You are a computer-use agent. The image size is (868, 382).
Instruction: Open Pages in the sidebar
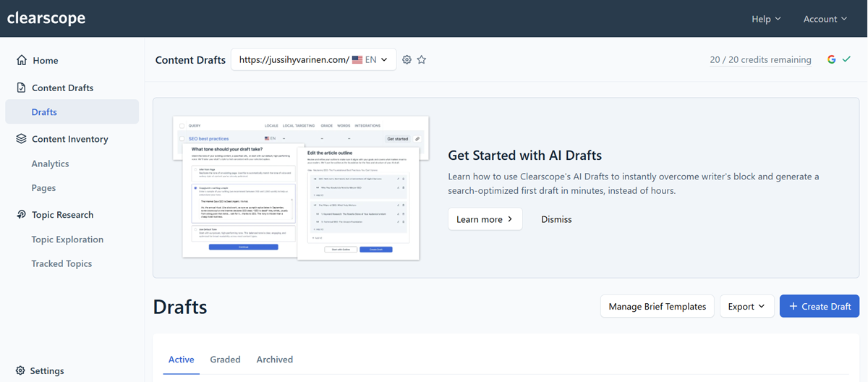[x=43, y=188]
